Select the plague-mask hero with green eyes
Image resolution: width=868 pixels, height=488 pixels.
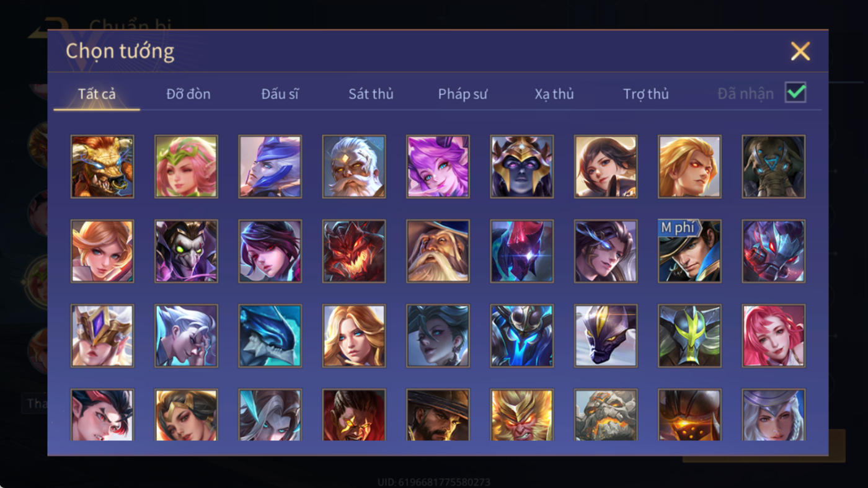186,251
